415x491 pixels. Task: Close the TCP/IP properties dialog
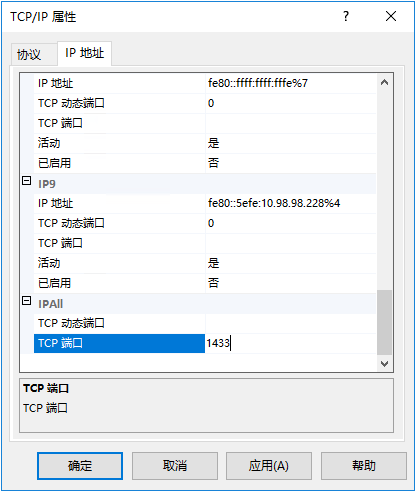(x=391, y=16)
